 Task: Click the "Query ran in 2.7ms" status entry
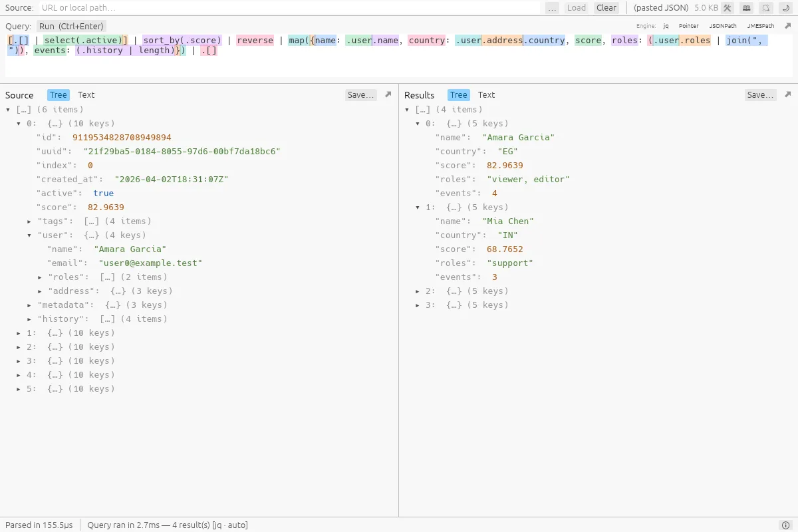tap(168, 525)
